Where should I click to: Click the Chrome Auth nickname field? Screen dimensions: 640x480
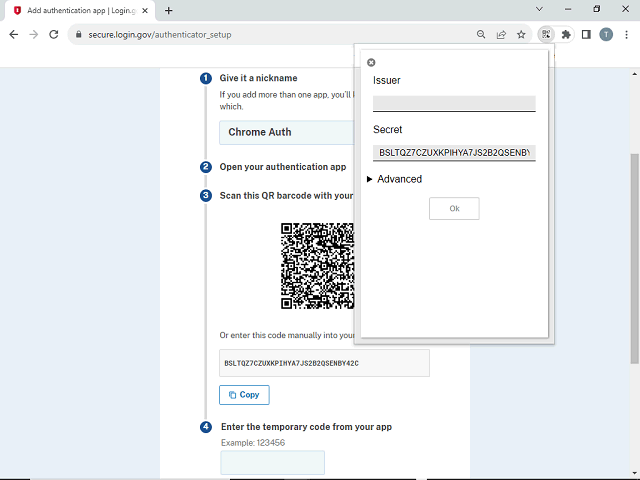(x=287, y=132)
